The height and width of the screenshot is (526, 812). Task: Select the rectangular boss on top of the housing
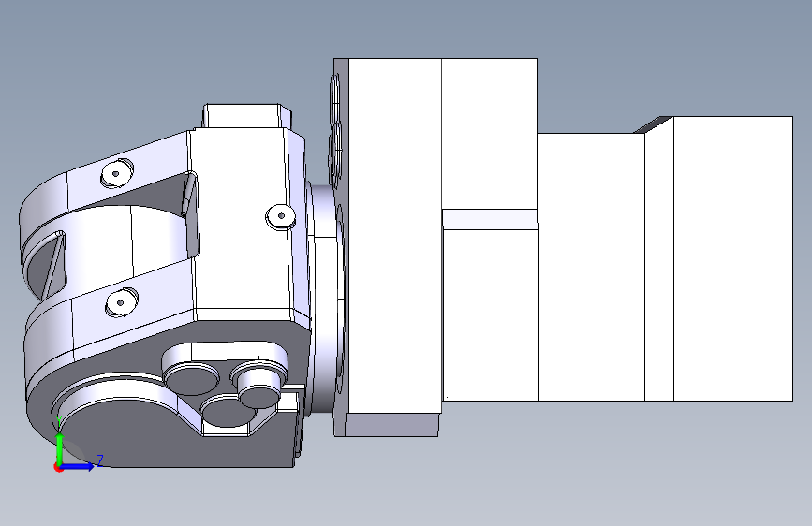[246, 116]
